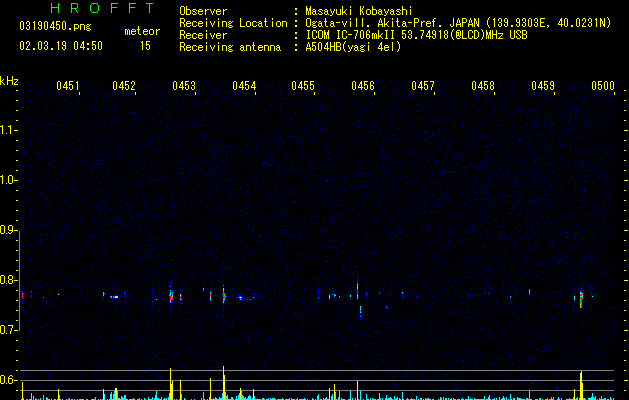This screenshot has height=400, width=629.
Task: Click the 0.8 kHz frequency label
Action: point(9,280)
